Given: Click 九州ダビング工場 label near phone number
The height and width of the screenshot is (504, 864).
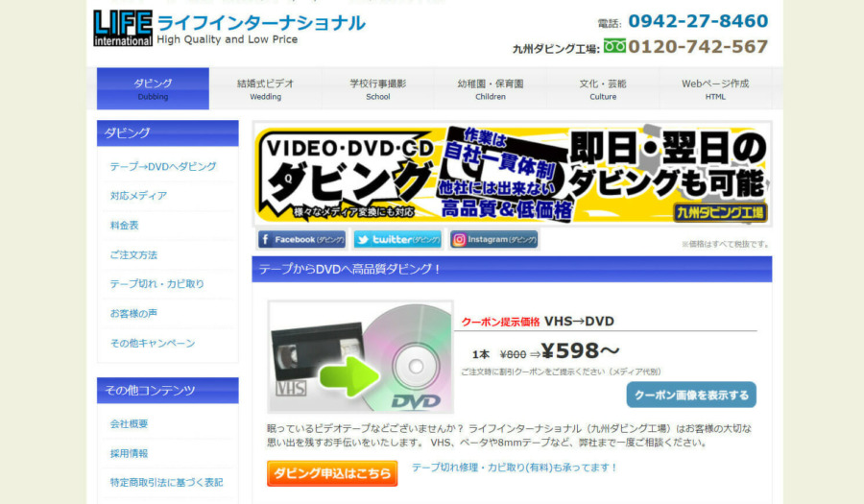Looking at the screenshot, I should click(556, 49).
